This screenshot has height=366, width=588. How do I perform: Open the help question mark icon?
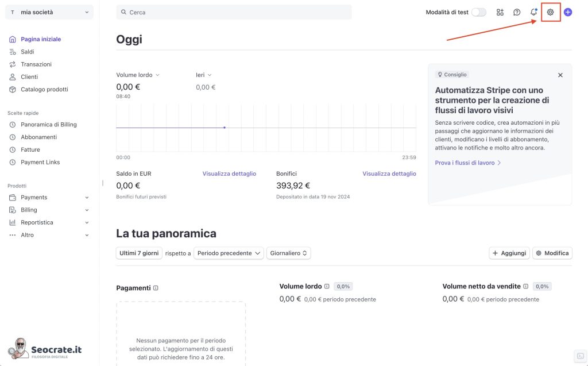[517, 12]
